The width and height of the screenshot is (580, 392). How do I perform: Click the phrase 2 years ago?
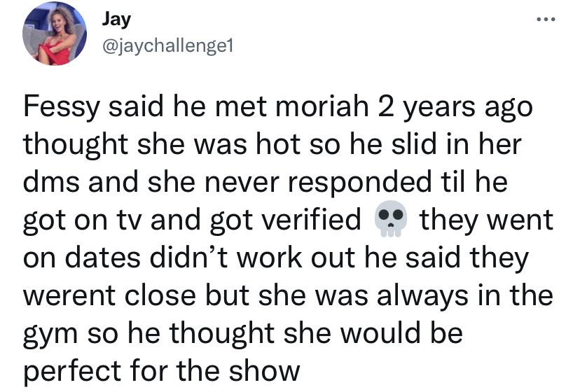click(x=455, y=108)
